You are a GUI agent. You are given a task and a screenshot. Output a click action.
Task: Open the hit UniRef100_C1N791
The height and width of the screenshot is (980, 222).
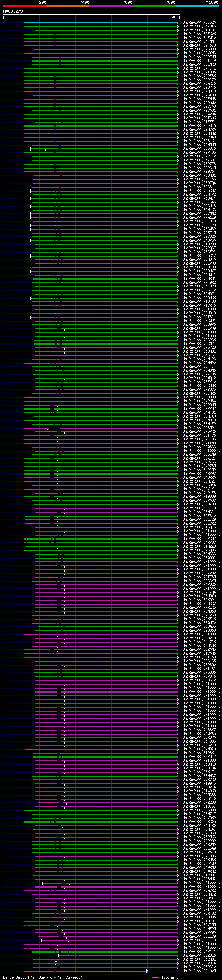point(199,31)
